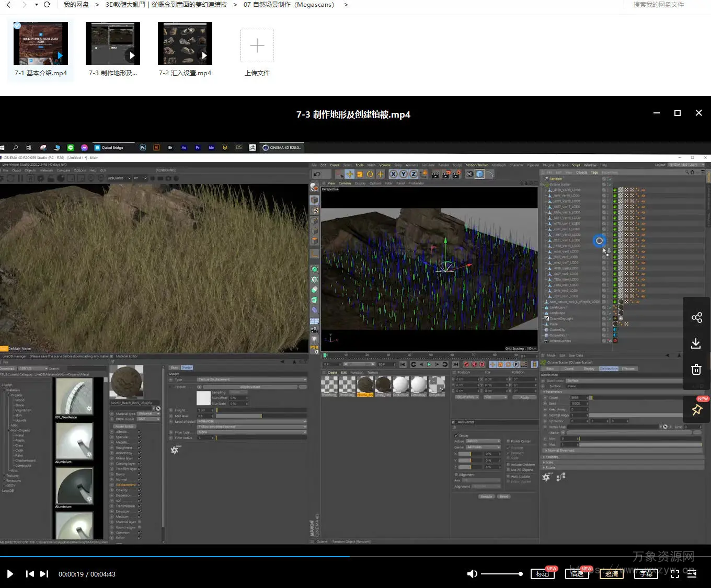Toggle subtitles with the 字幕 button

tap(646, 574)
